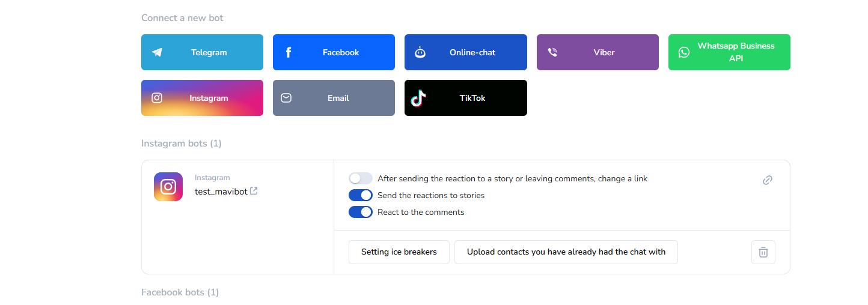Click the chain link icon
The image size is (868, 305).
click(x=768, y=180)
